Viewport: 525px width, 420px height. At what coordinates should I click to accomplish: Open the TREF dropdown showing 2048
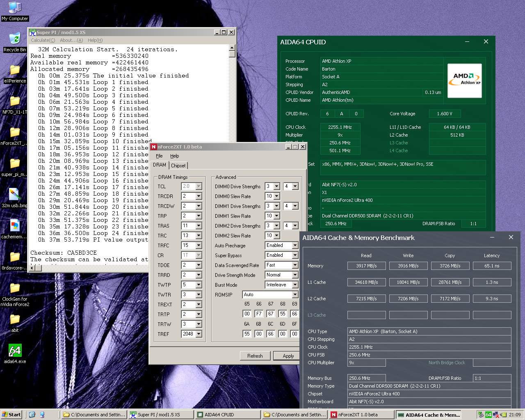coord(199,334)
